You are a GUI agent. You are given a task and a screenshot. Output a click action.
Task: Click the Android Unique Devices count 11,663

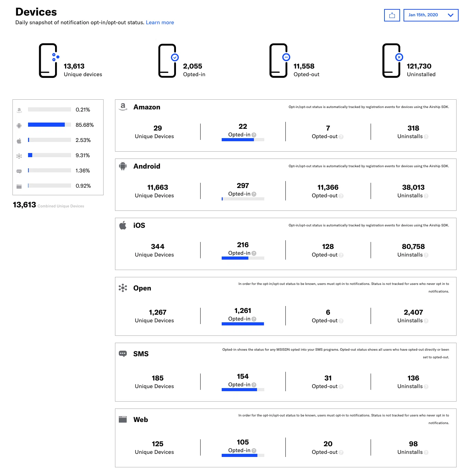(158, 187)
